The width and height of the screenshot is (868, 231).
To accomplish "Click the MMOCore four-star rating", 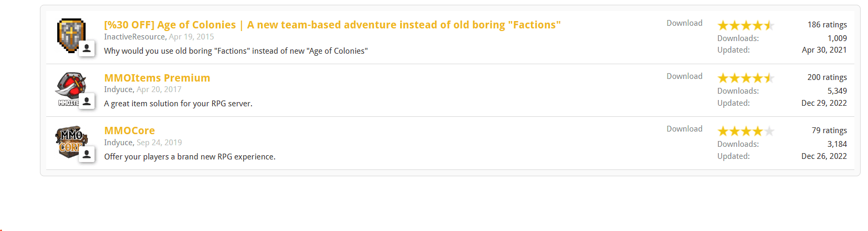I will tap(746, 131).
